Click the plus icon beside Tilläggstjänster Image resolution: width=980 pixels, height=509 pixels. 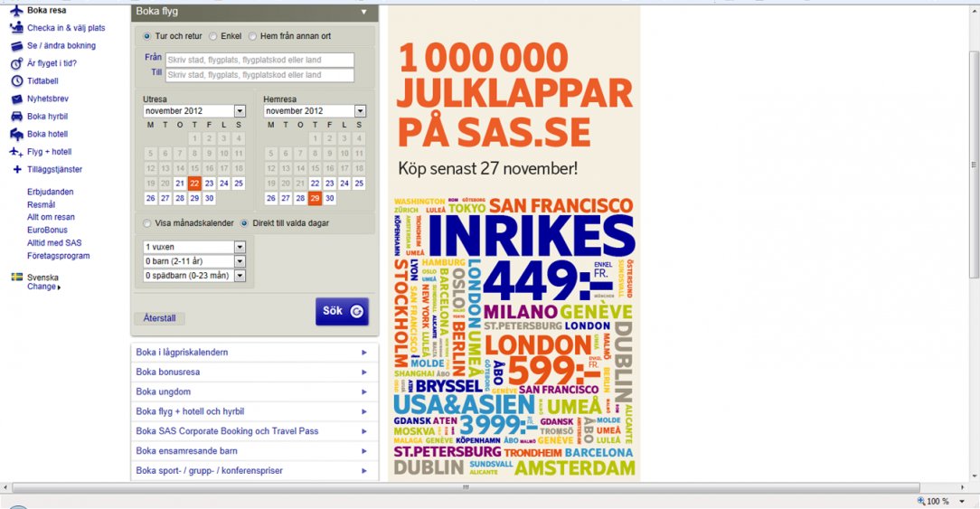pos(16,169)
